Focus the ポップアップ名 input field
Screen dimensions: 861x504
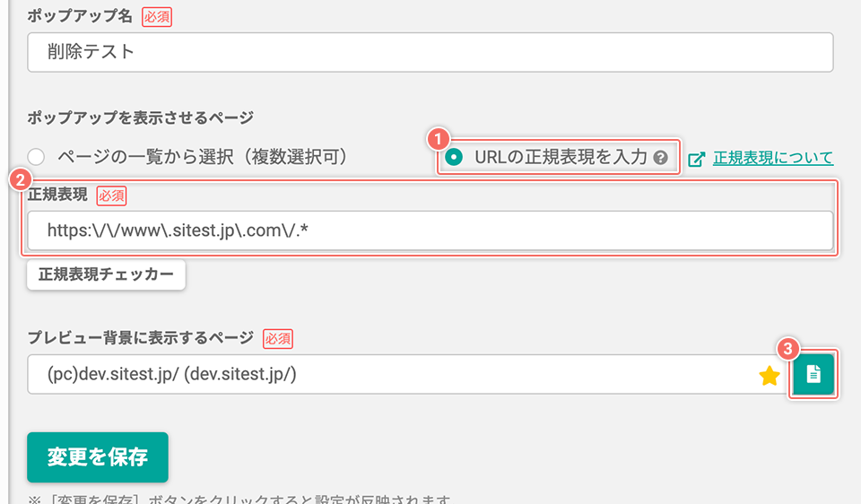[430, 52]
